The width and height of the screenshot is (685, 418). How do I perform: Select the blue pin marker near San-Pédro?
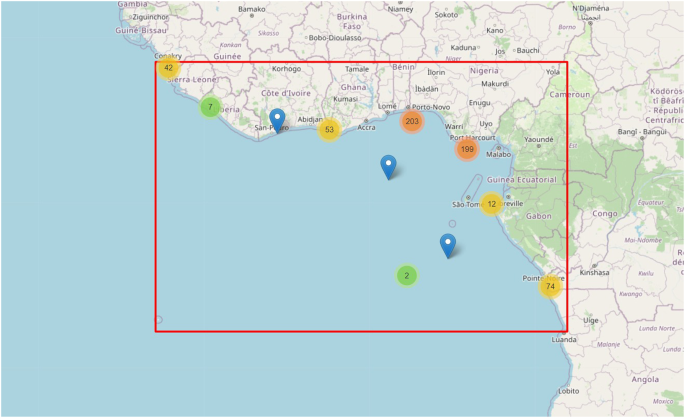click(277, 120)
